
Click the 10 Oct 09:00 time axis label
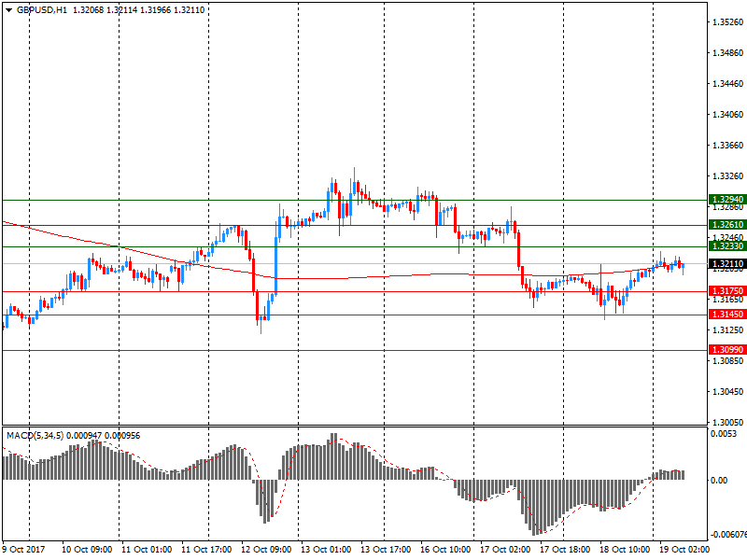pos(87,550)
